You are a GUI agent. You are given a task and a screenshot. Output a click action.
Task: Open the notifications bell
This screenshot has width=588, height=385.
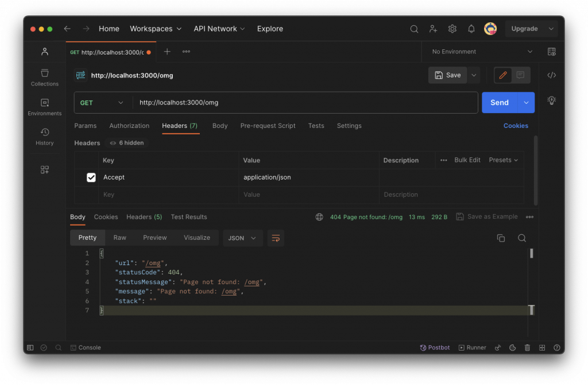471,29
